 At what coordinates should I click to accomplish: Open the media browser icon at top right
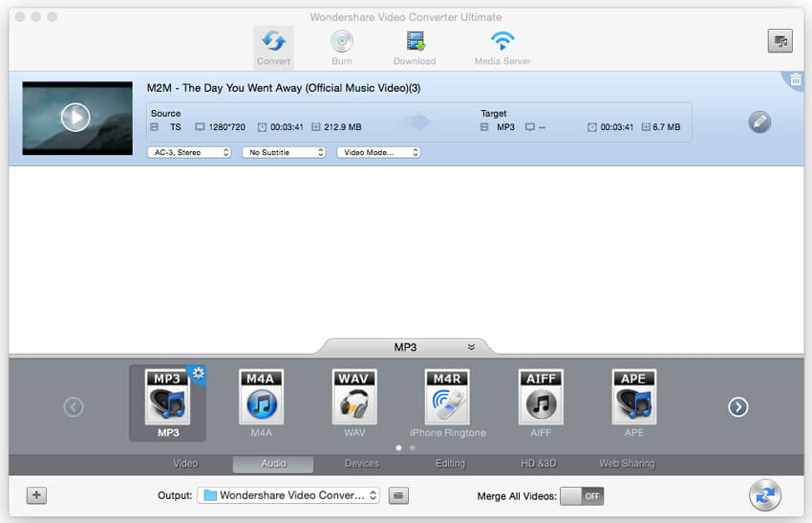(x=780, y=41)
